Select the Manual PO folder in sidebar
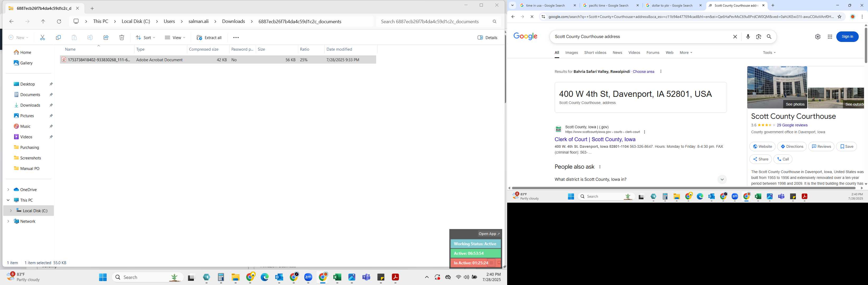Image resolution: width=868 pixels, height=285 pixels. point(30,169)
